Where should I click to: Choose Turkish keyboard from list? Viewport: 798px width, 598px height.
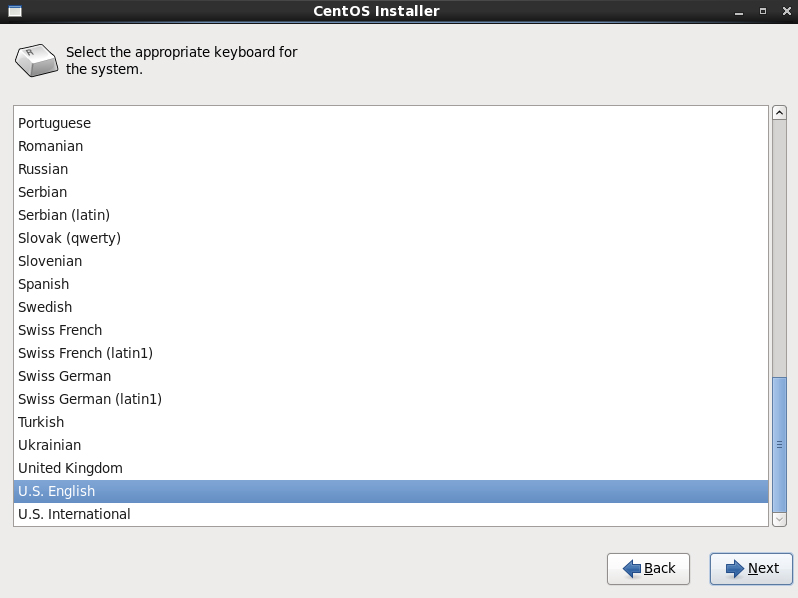point(391,422)
